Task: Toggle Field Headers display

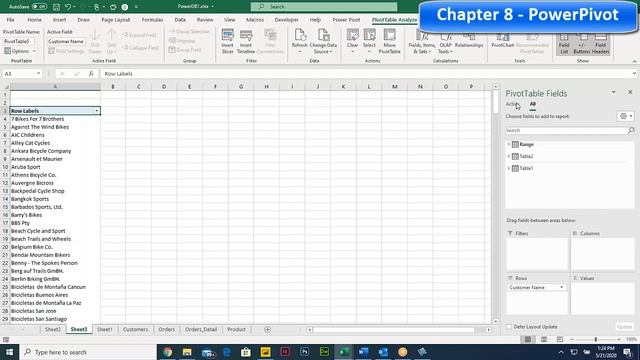Action: [600, 43]
